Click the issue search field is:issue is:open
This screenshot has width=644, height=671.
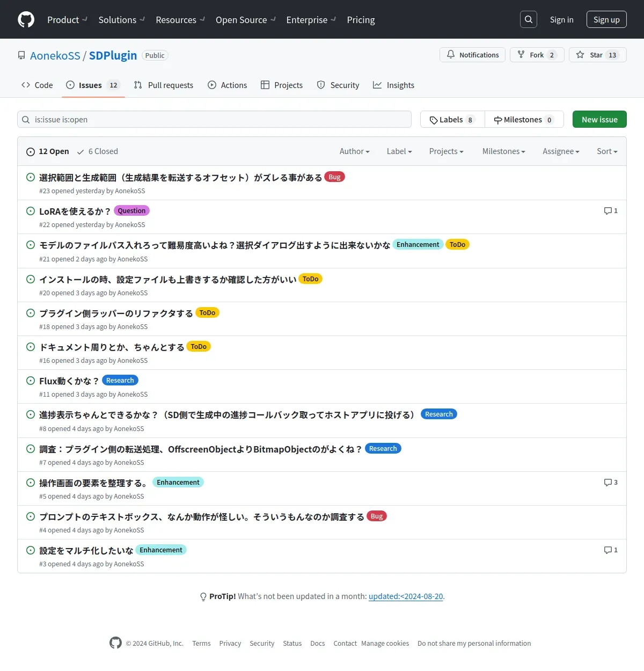[x=214, y=119]
